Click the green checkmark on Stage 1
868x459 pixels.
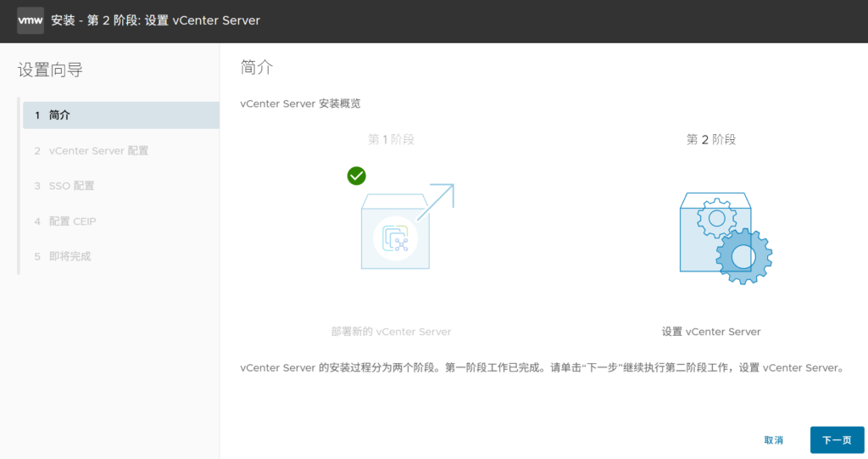point(357,176)
